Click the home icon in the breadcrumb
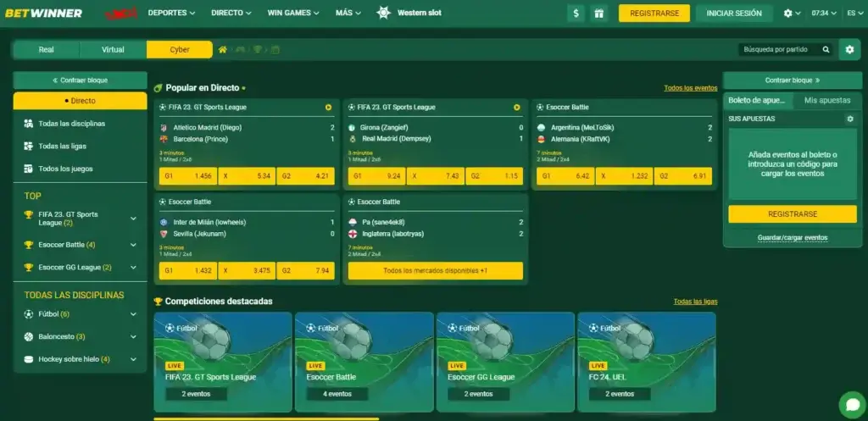Viewport: 868px width, 421px height. tap(223, 50)
